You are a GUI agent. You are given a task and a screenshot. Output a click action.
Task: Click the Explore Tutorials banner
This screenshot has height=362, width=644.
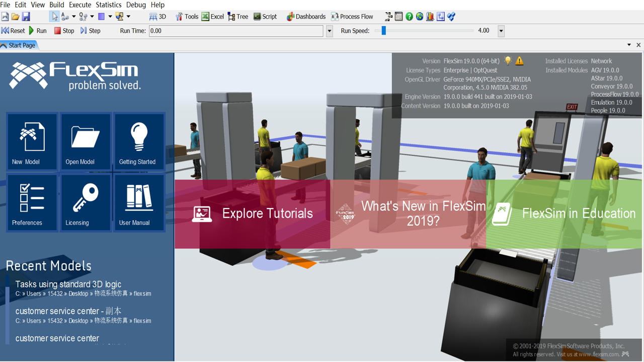[253, 214]
